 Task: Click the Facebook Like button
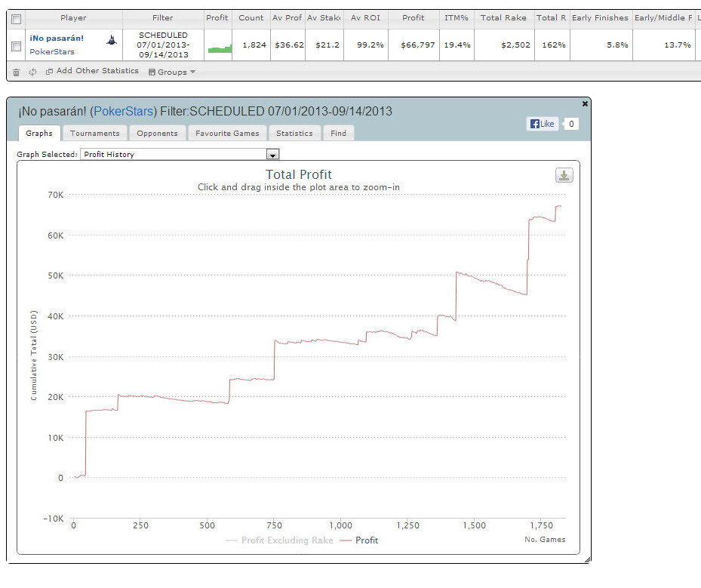543,124
